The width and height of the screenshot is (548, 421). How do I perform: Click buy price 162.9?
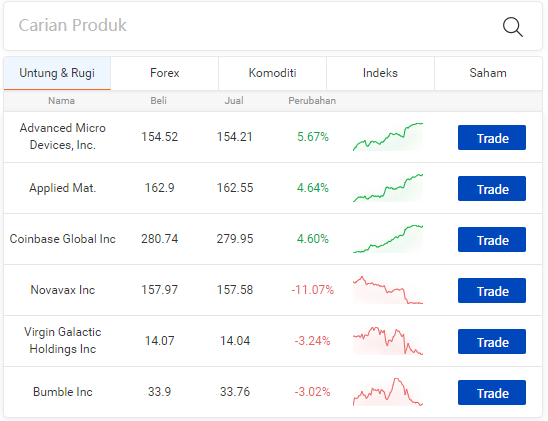(x=160, y=188)
